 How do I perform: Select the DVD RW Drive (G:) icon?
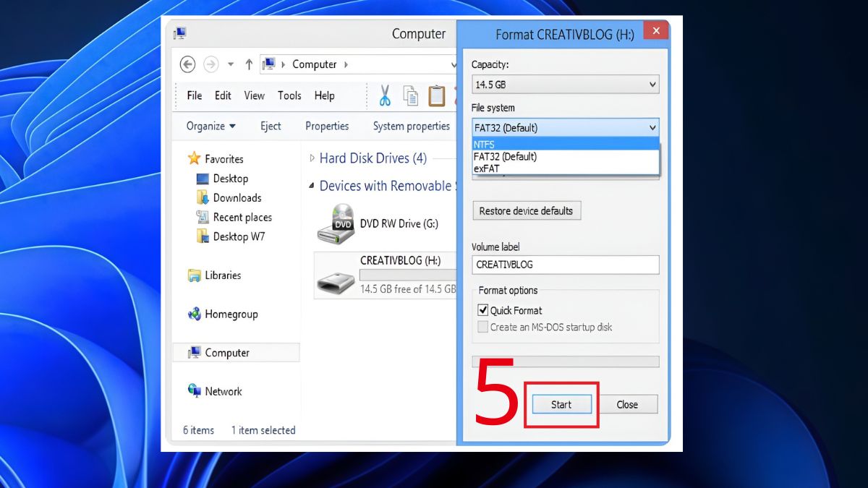336,223
